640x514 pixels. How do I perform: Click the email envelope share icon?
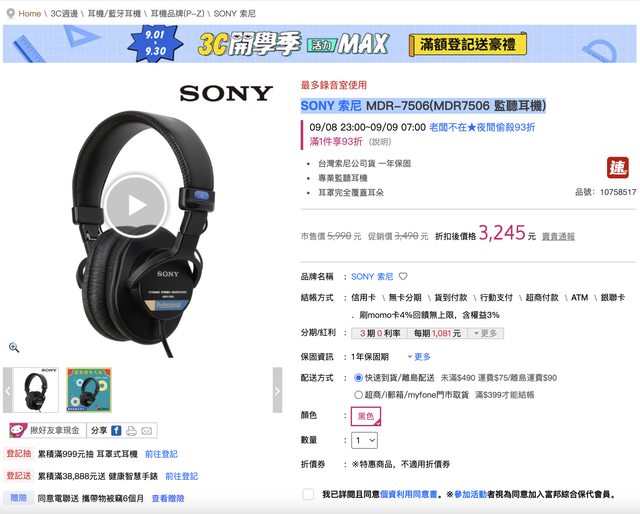click(x=147, y=431)
